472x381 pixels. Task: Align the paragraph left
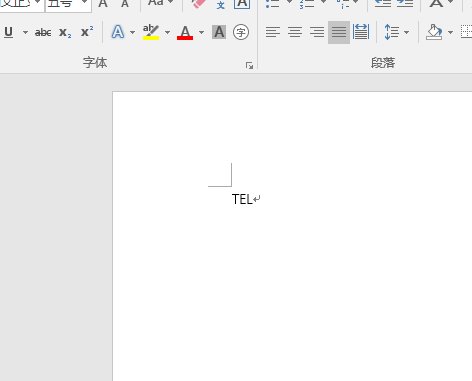273,32
